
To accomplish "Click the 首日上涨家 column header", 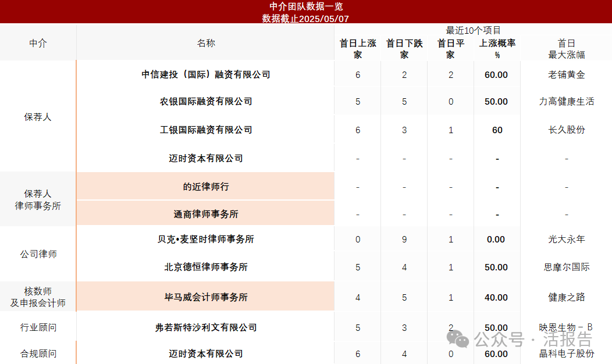I will [358, 49].
